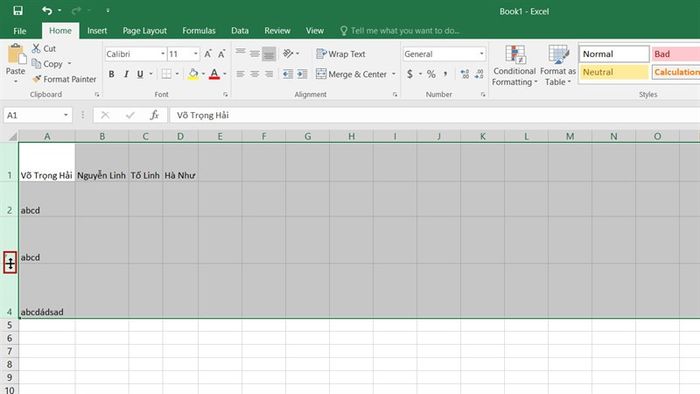Save the workbook with the floppy disk icon
This screenshot has width=700, height=394.
point(17,10)
